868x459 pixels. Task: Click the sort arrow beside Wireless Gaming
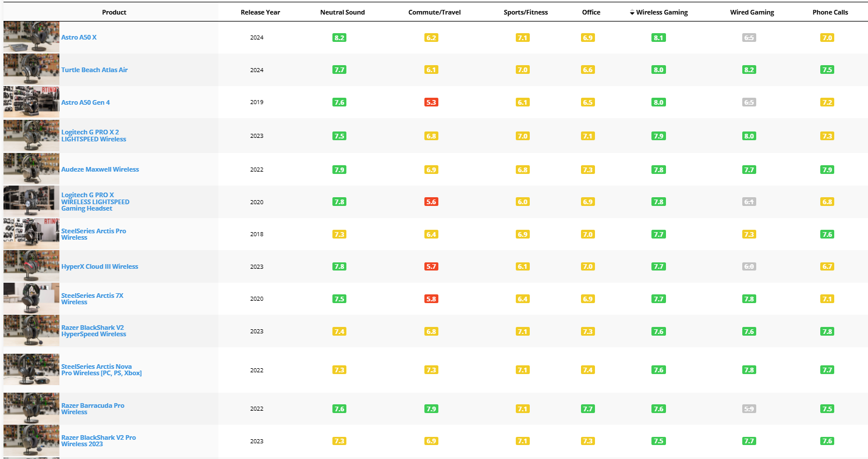point(632,13)
